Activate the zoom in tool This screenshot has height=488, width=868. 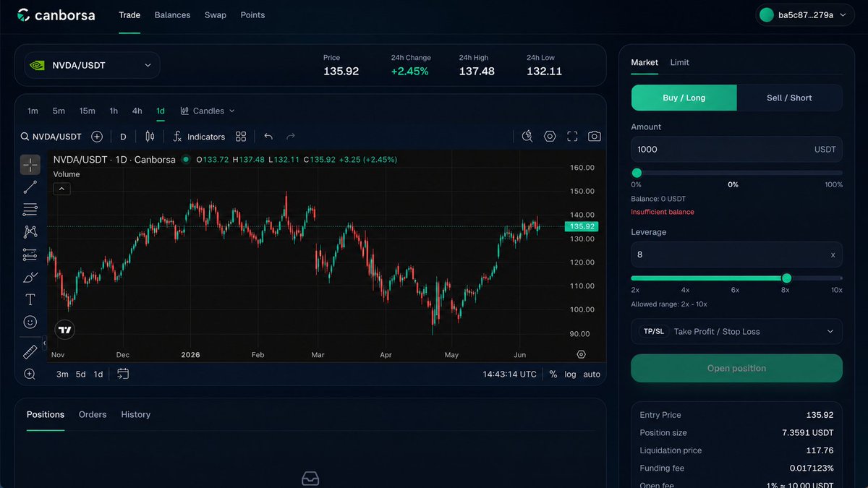[x=30, y=374]
